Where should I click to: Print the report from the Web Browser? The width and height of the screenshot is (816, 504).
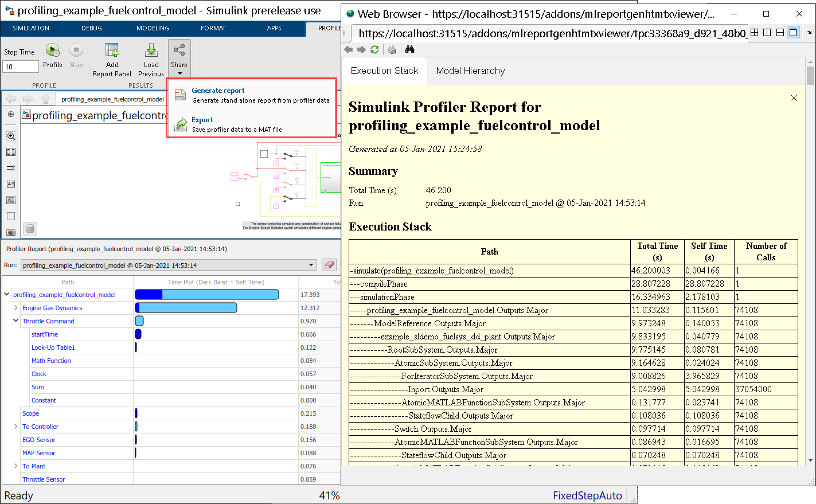(x=392, y=50)
